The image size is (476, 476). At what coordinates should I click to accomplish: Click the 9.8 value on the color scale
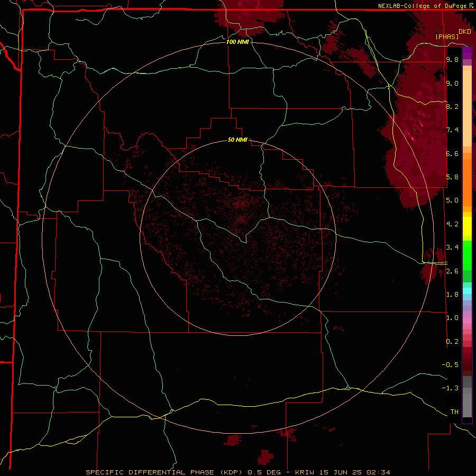(x=452, y=59)
